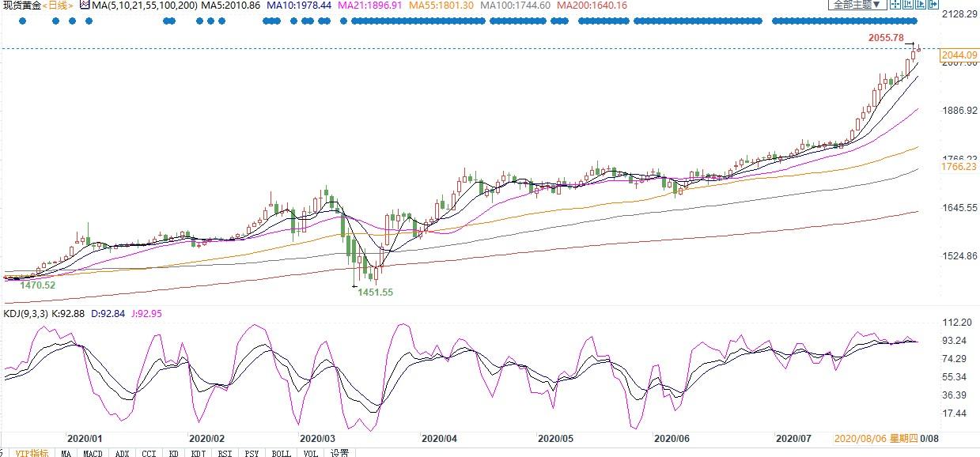Click the MA55:1801.30 value
Screen dimensions: 980x457
point(441,6)
